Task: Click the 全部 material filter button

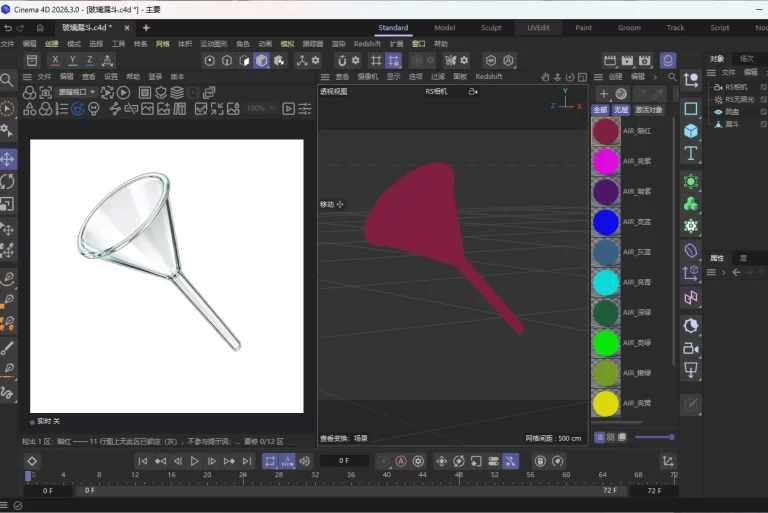Action: 600,110
